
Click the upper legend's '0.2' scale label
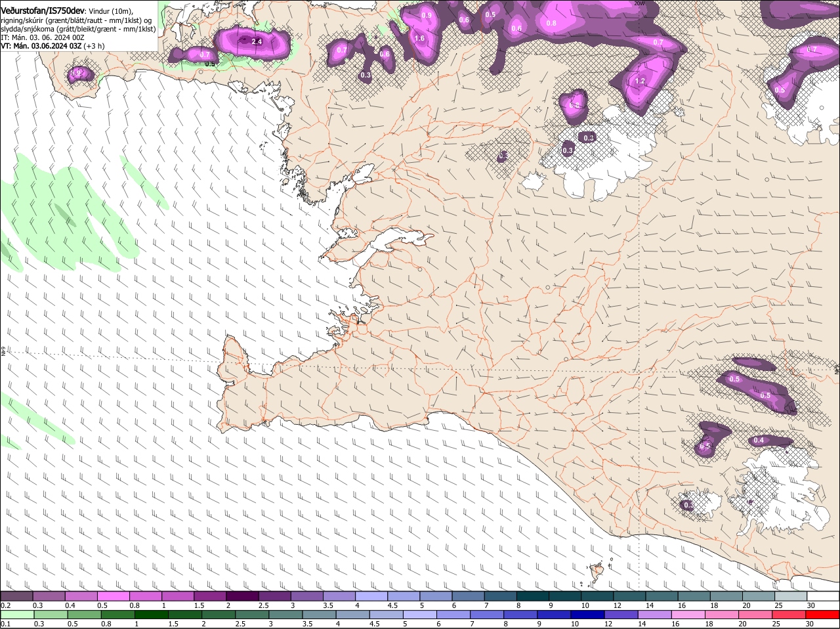6,605
